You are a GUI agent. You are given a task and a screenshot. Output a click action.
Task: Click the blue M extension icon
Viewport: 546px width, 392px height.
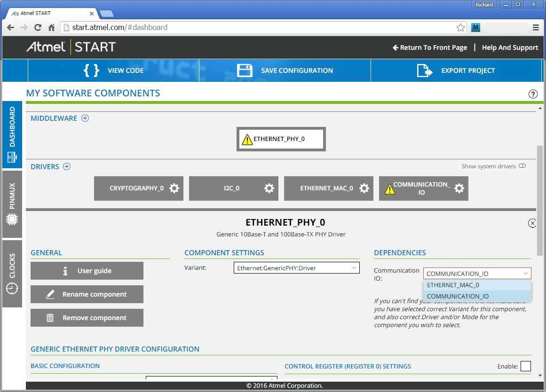click(475, 28)
